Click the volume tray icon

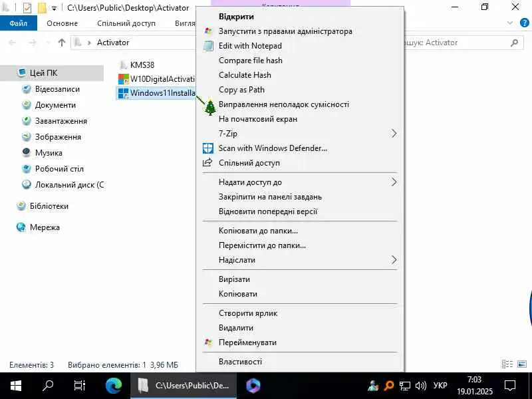421,386
